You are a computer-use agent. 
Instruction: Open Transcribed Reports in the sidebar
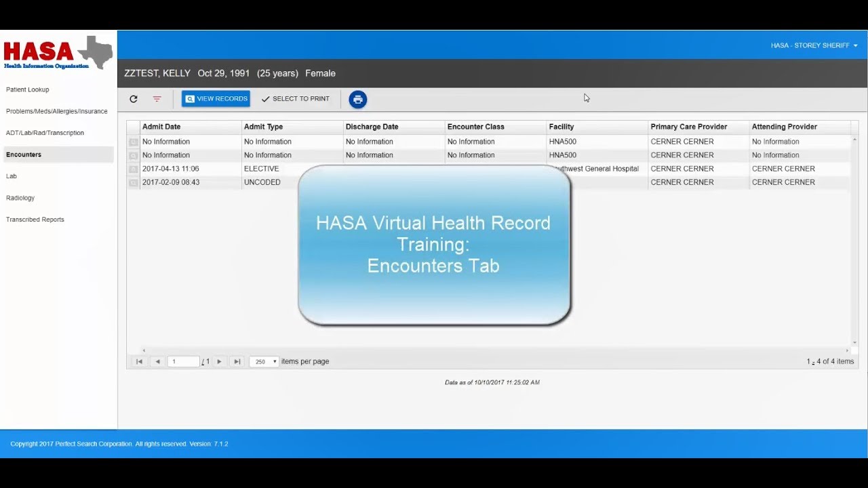35,220
